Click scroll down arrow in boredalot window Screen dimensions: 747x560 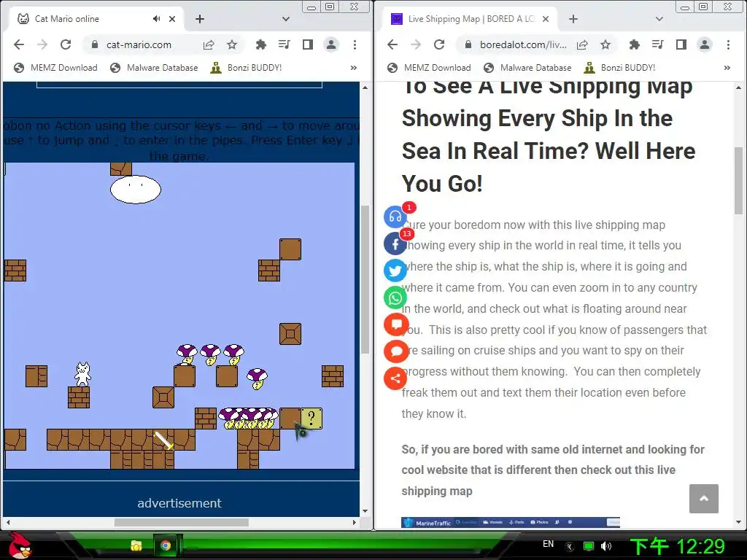tap(738, 522)
